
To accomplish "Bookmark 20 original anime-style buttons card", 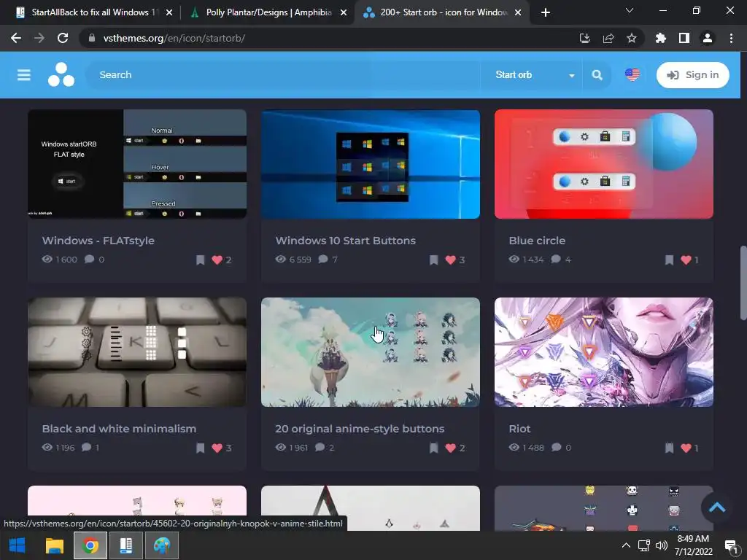I will [x=433, y=448].
